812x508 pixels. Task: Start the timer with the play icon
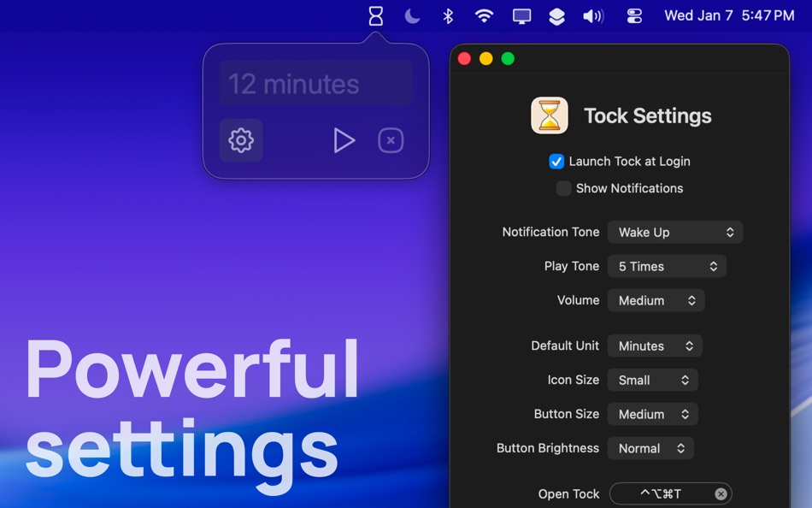(x=344, y=140)
